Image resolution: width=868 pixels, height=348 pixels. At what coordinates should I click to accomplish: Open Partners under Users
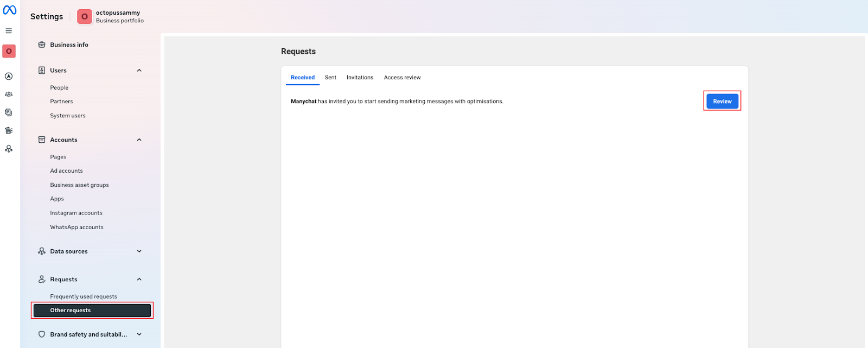(61, 102)
